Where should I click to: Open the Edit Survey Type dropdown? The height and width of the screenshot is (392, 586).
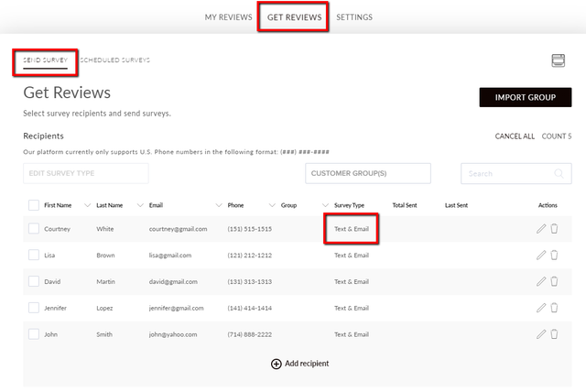86,173
